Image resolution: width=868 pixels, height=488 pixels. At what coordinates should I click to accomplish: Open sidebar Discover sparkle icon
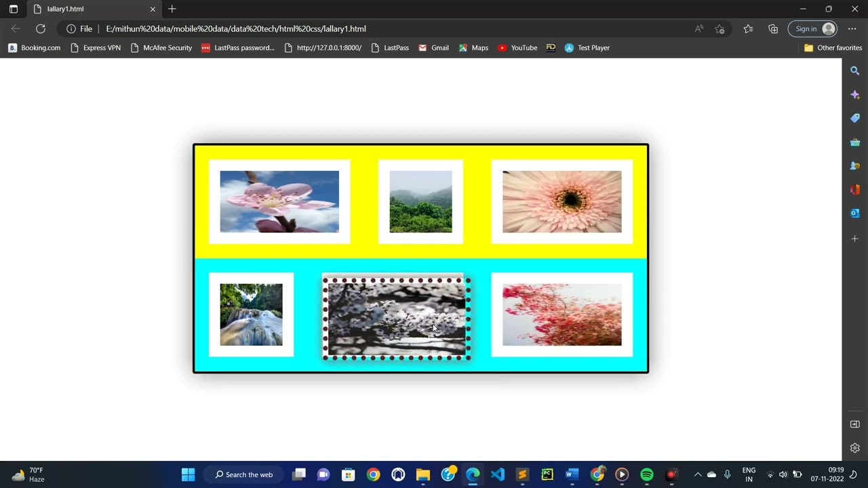[x=855, y=94]
